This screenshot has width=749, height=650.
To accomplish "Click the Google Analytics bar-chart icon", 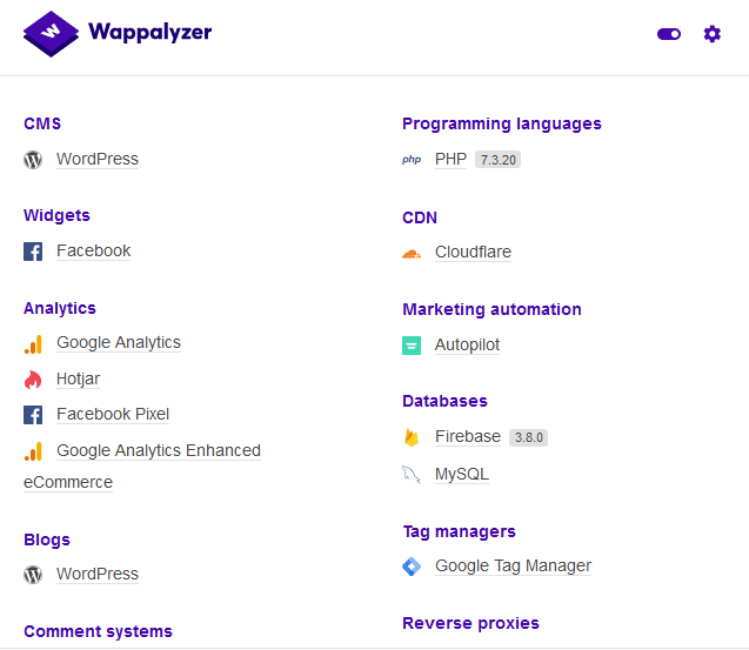I will (x=33, y=344).
